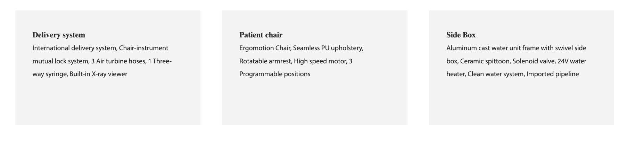644x141 pixels.
Task: Click the "High speed motor" text
Action: point(320,61)
